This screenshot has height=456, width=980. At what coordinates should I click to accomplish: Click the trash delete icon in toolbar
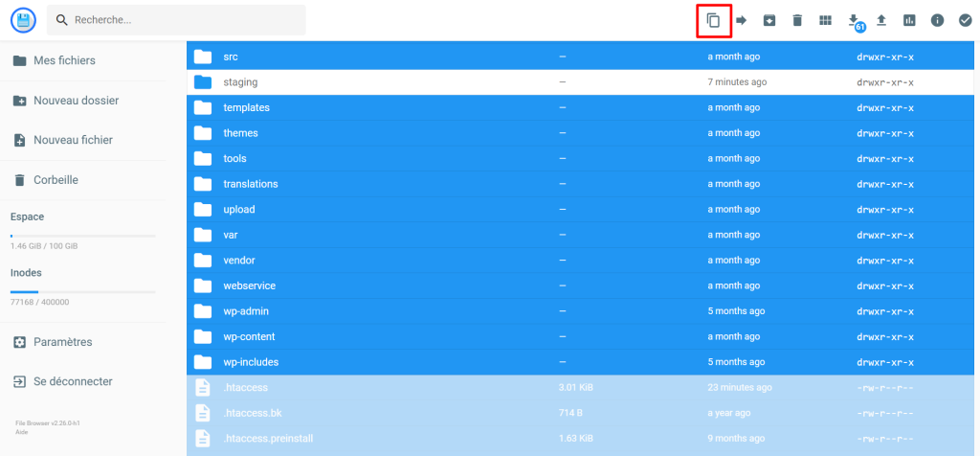coord(797,20)
